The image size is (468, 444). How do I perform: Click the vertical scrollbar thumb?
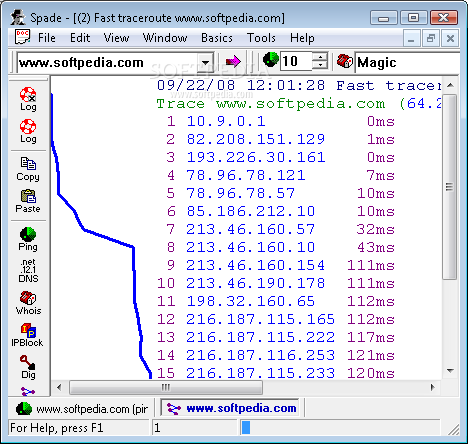[x=450, y=187]
